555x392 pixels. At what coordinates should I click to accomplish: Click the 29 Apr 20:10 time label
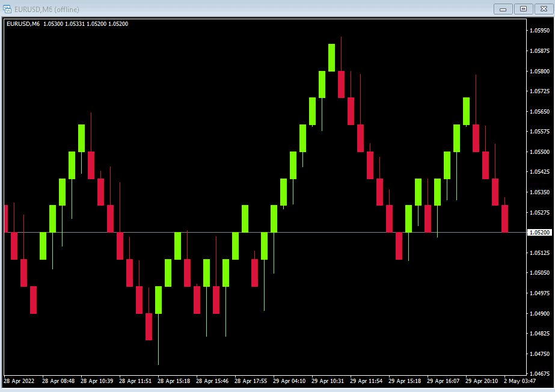pos(482,381)
